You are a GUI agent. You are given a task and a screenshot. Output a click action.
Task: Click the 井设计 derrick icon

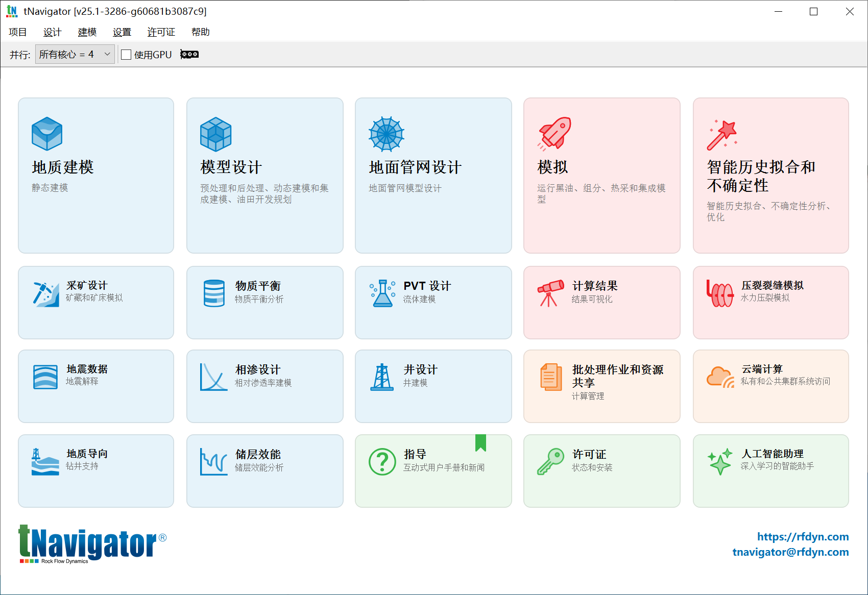[x=382, y=377]
